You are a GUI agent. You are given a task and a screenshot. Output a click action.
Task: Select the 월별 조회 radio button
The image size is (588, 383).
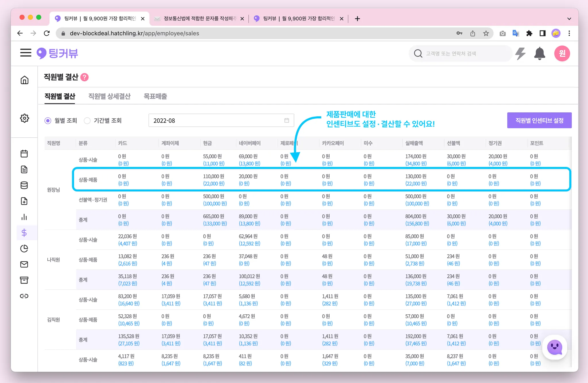48,121
